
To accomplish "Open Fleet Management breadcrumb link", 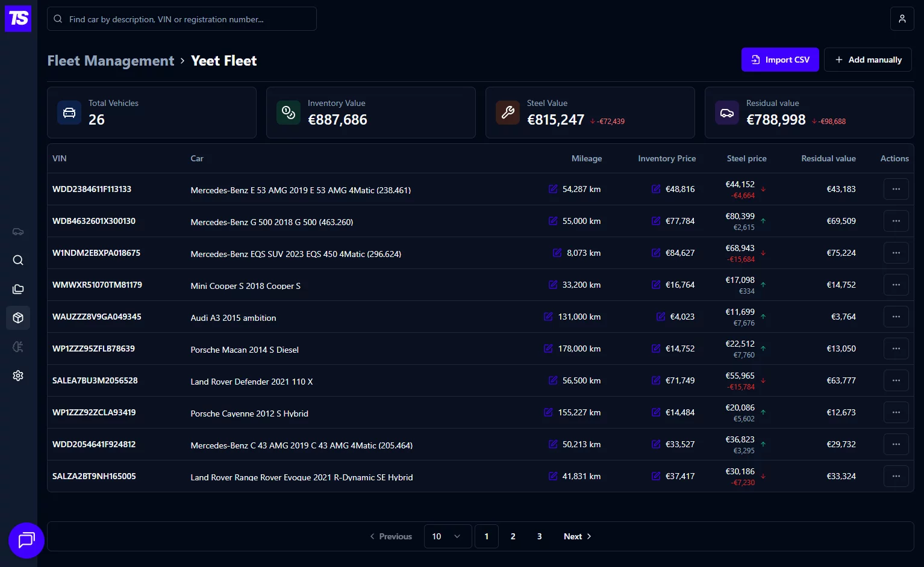I will pyautogui.click(x=111, y=61).
